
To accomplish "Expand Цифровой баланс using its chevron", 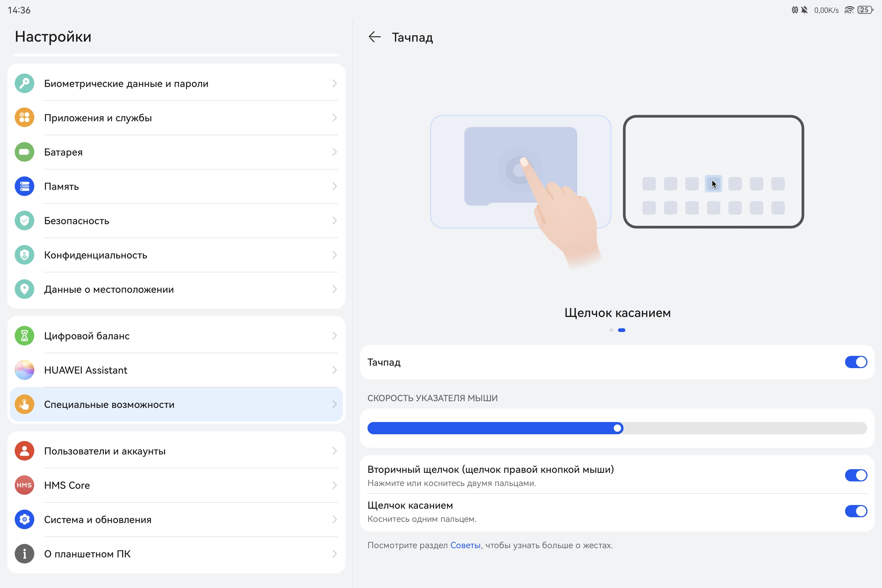I will point(334,336).
